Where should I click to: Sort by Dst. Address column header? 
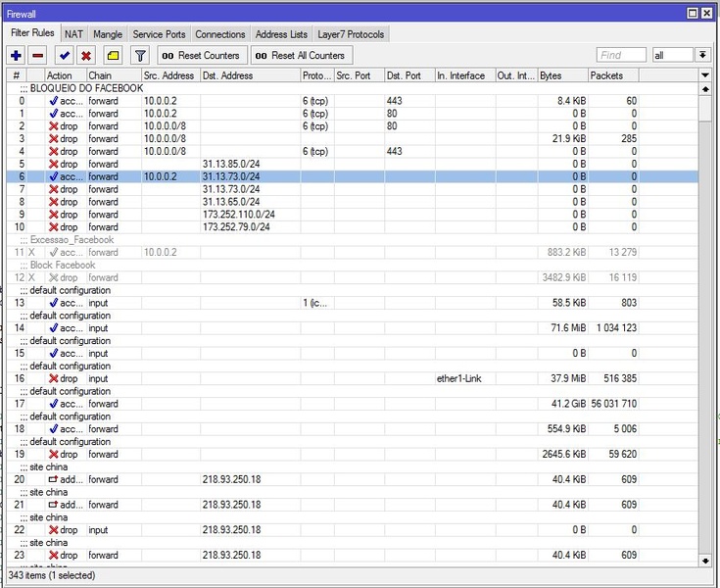pyautogui.click(x=250, y=75)
